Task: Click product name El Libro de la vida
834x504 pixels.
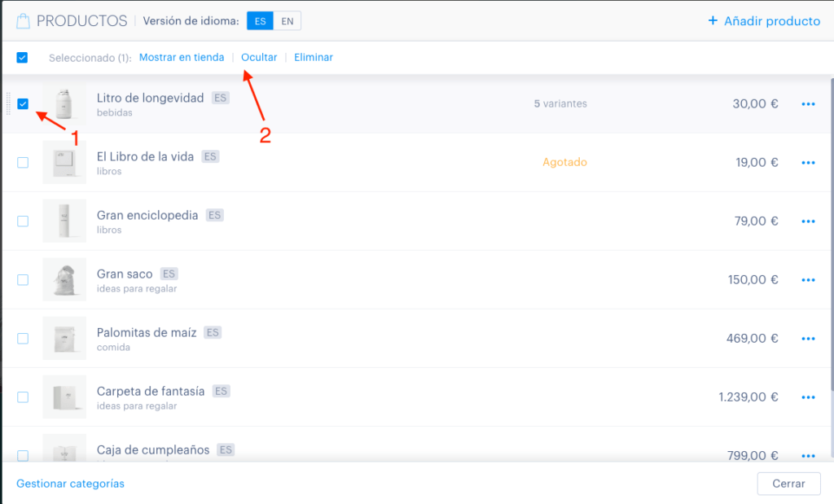Action: pos(145,156)
